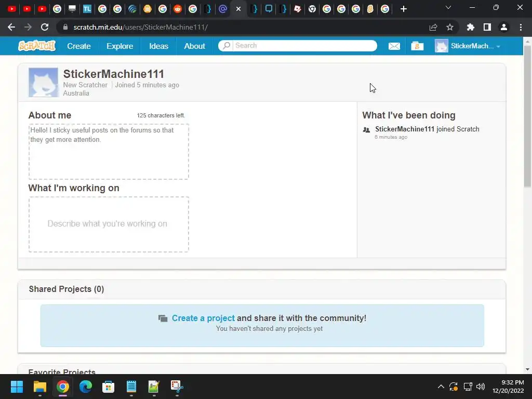Edit the What I'm working on box
The width and height of the screenshot is (532, 399).
109,224
